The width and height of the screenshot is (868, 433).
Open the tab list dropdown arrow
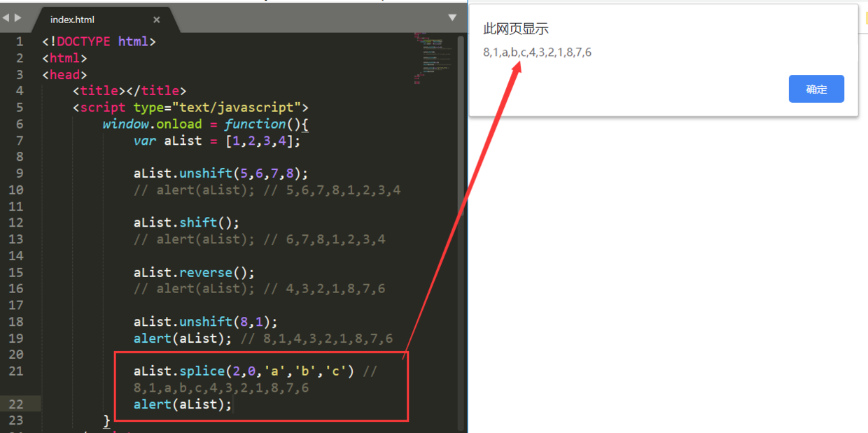452,17
